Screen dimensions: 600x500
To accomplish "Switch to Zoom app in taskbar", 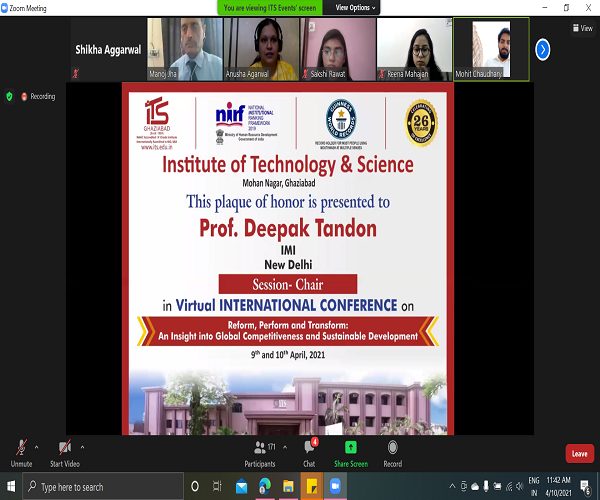I will pyautogui.click(x=335, y=486).
